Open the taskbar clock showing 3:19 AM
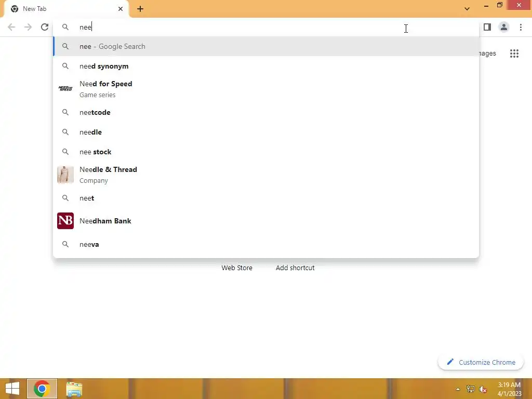532x399 pixels. pyautogui.click(x=509, y=389)
